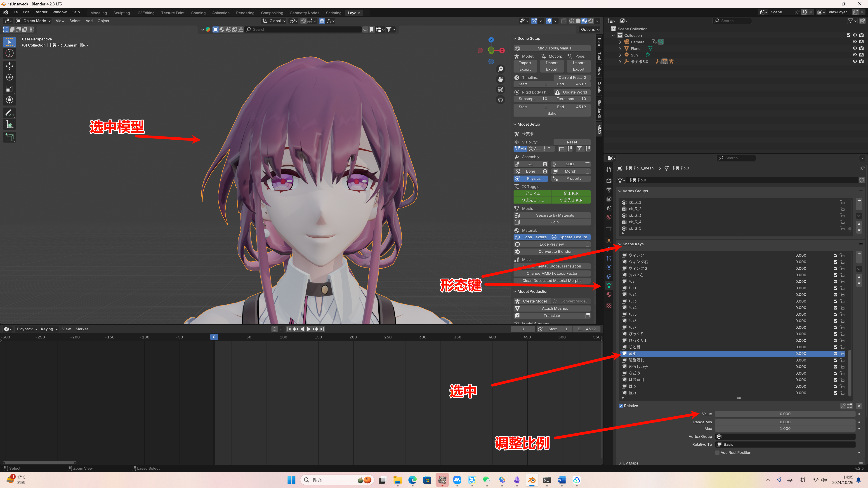Viewport: 868px width, 488px height.
Task: Switch to the Animation workspace tab
Action: tap(221, 13)
